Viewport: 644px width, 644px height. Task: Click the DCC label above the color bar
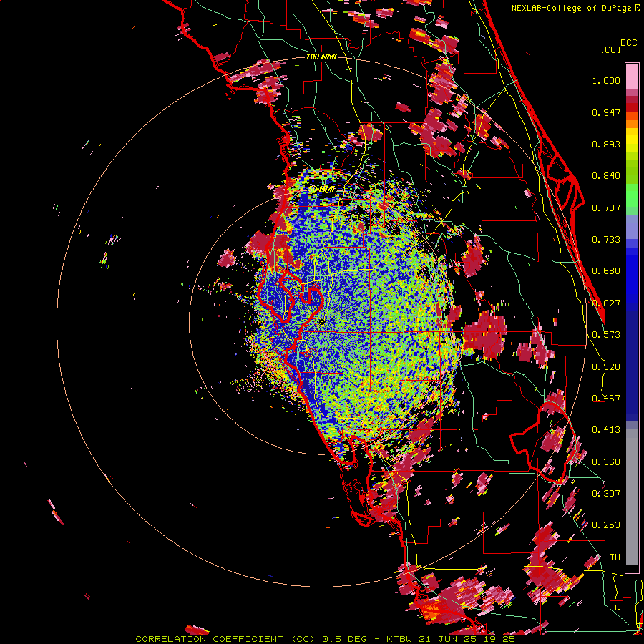coord(628,43)
